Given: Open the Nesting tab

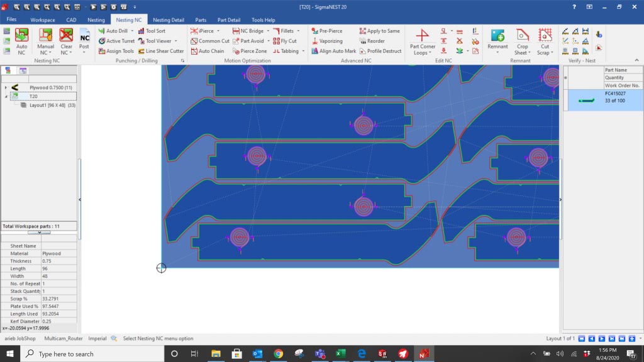Looking at the screenshot, I should (x=96, y=19).
